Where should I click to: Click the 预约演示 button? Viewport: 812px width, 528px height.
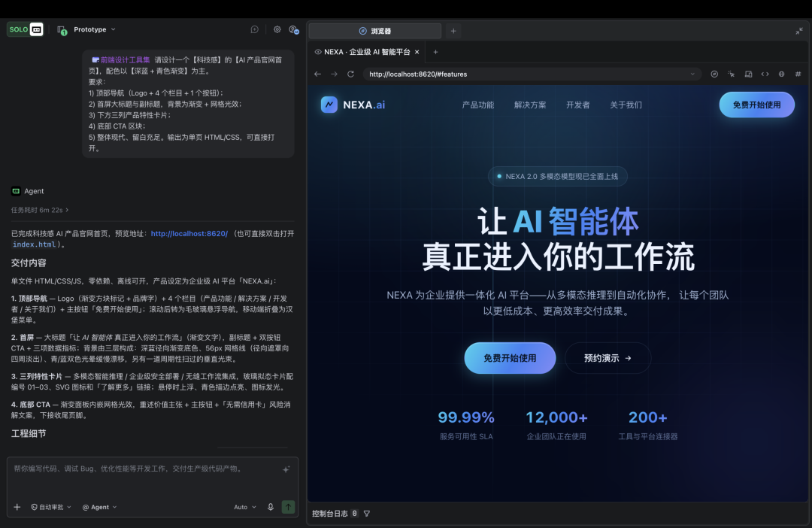607,358
